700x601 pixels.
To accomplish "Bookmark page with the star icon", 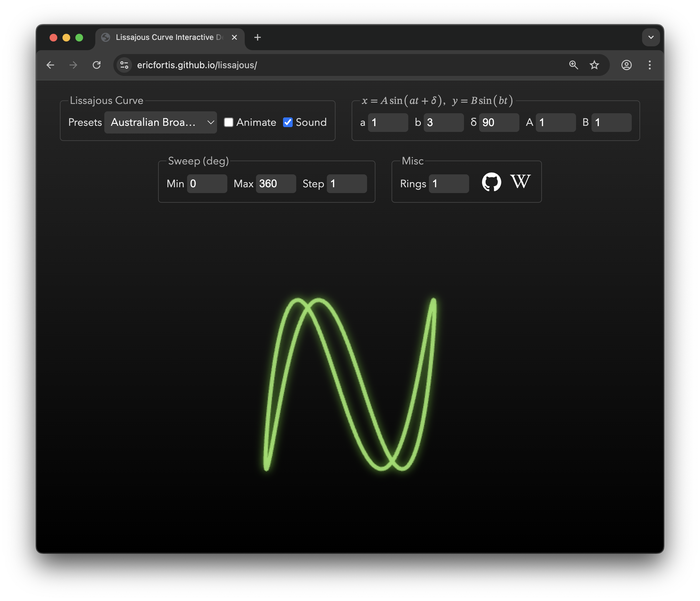I will click(594, 65).
